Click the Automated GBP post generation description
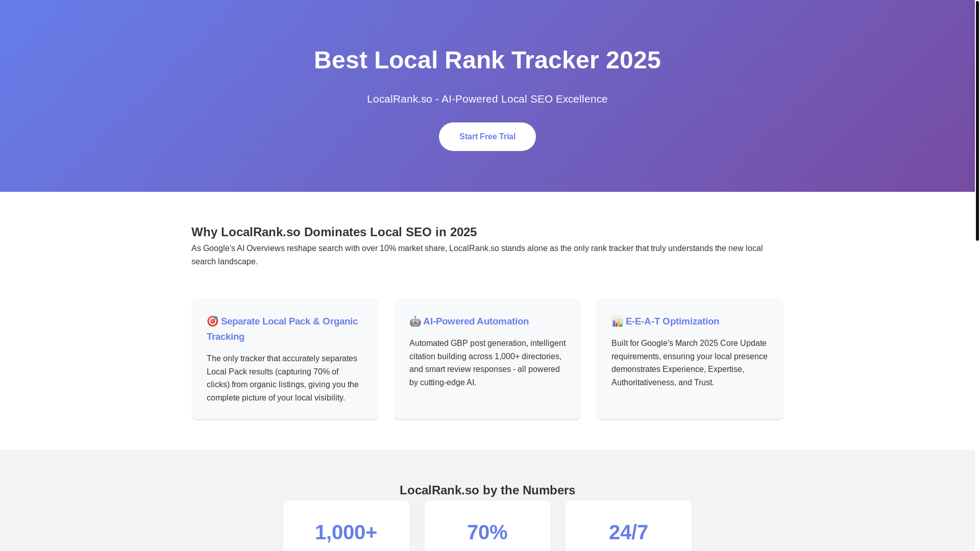 pyautogui.click(x=487, y=363)
